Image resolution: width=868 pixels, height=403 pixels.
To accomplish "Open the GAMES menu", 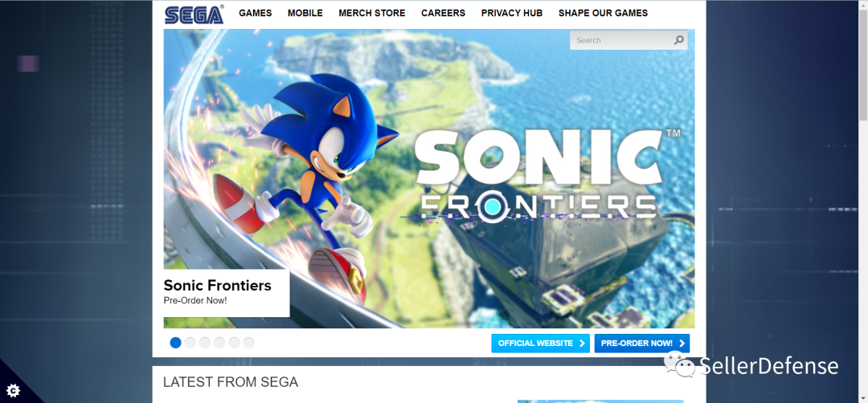I will [x=256, y=14].
